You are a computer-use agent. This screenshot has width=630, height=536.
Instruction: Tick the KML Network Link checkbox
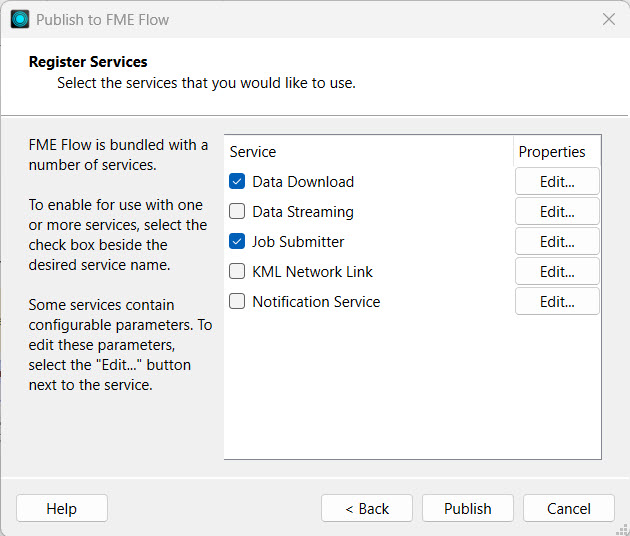click(x=237, y=272)
